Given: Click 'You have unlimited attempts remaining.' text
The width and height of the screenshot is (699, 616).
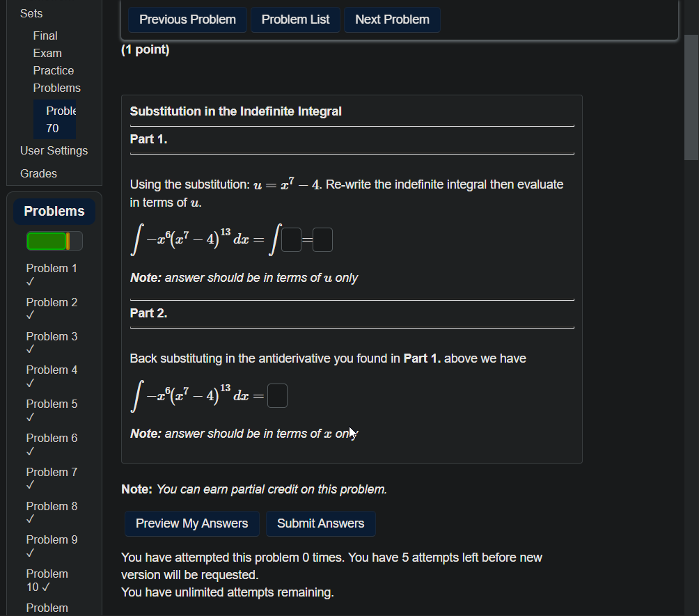Looking at the screenshot, I should [228, 592].
